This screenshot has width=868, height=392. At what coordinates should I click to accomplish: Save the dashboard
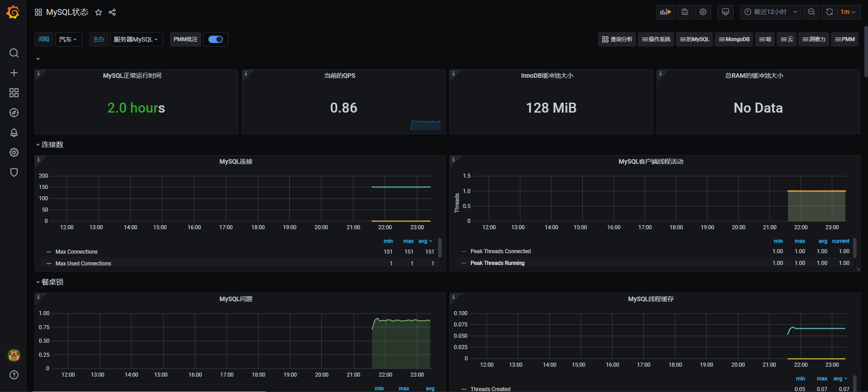685,12
